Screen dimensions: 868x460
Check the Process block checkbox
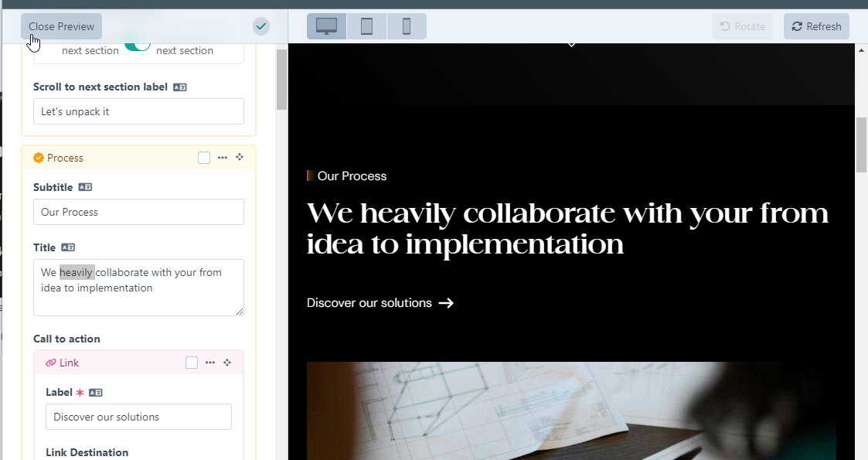click(x=204, y=158)
